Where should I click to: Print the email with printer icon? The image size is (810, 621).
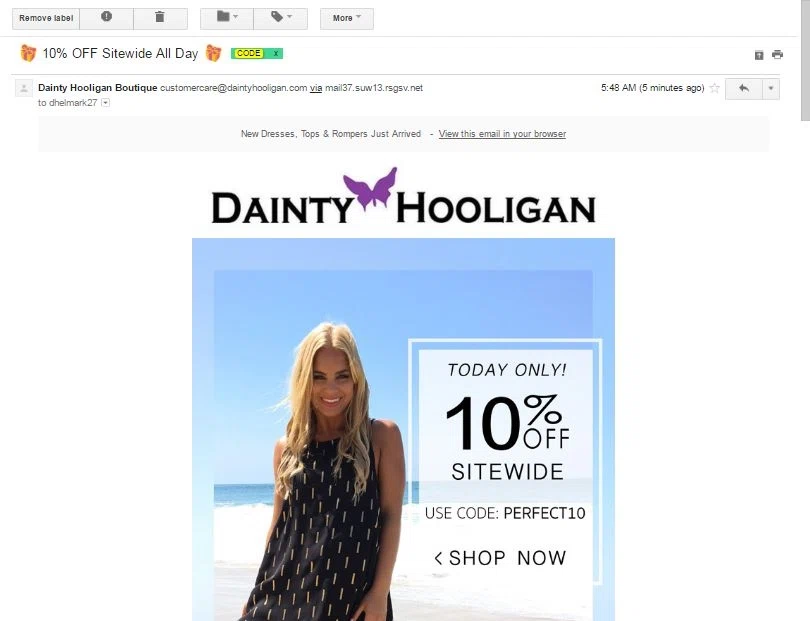click(777, 55)
